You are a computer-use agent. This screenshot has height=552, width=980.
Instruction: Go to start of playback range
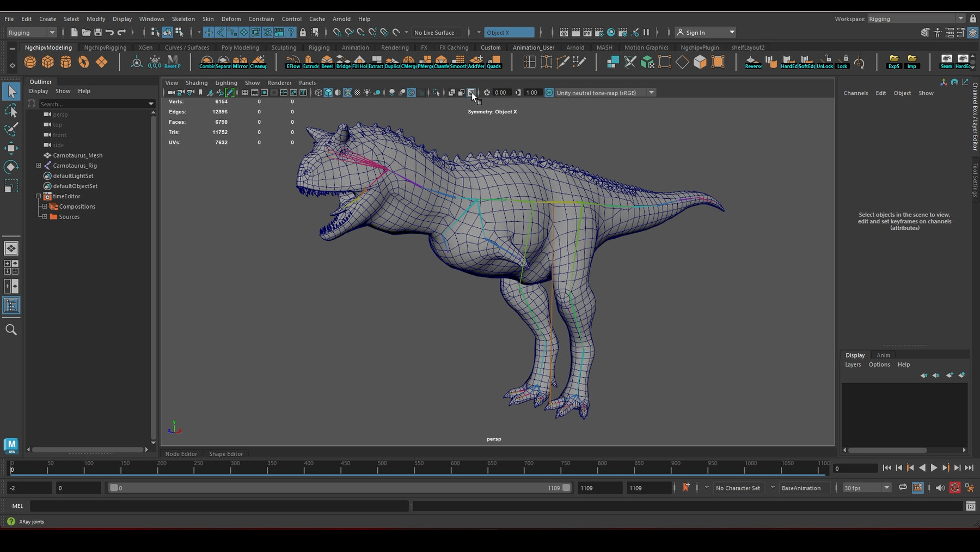coord(887,468)
